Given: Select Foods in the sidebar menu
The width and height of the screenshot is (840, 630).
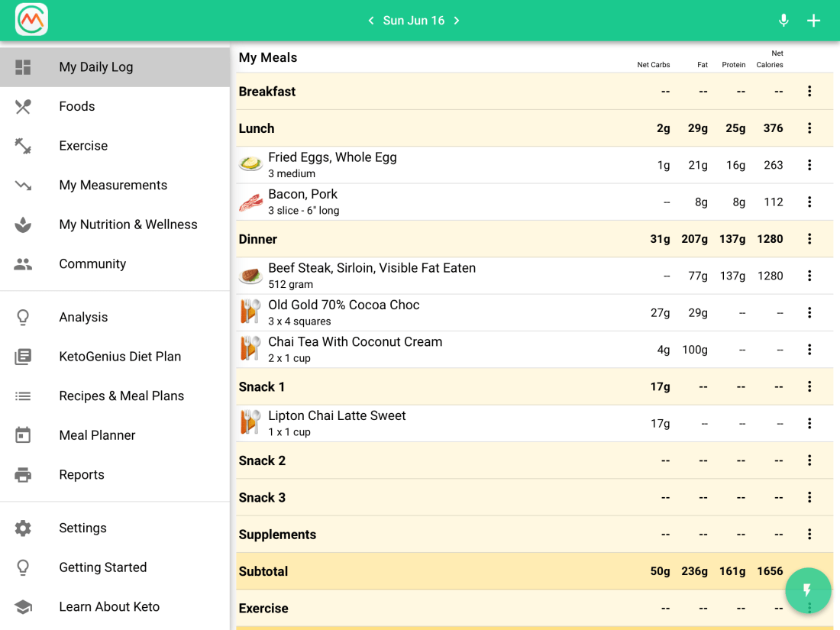Looking at the screenshot, I should click(x=77, y=106).
